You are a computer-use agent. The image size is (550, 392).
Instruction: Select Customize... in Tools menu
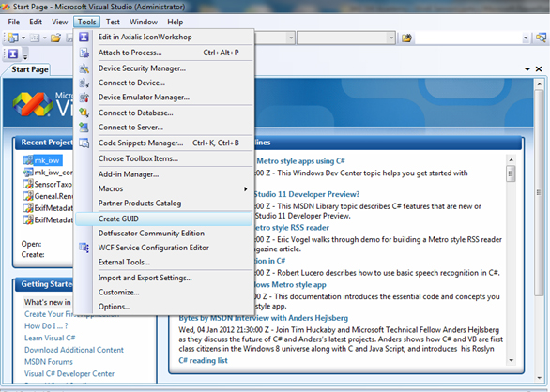tap(164, 292)
